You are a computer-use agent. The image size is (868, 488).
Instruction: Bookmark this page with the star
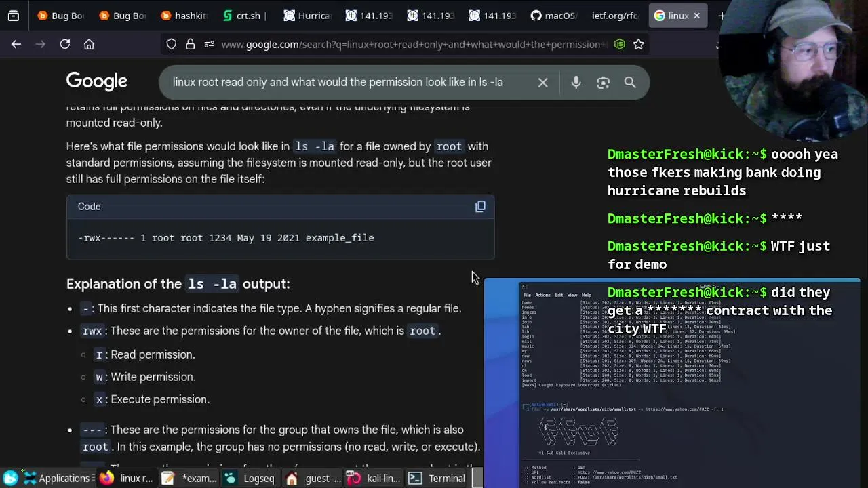638,44
